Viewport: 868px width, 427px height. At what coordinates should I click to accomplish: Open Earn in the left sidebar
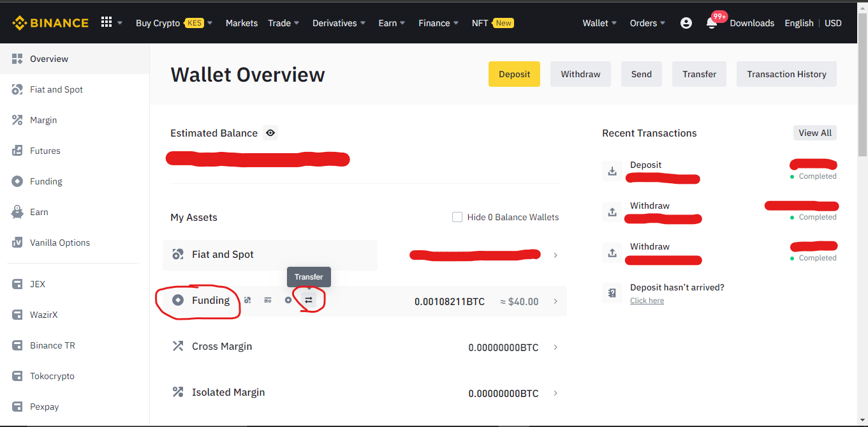pos(75,212)
